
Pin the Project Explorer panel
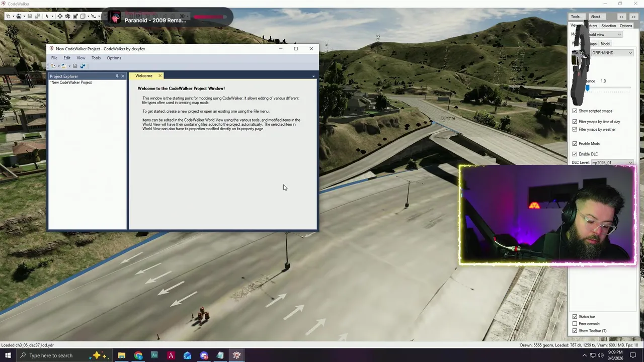click(117, 76)
